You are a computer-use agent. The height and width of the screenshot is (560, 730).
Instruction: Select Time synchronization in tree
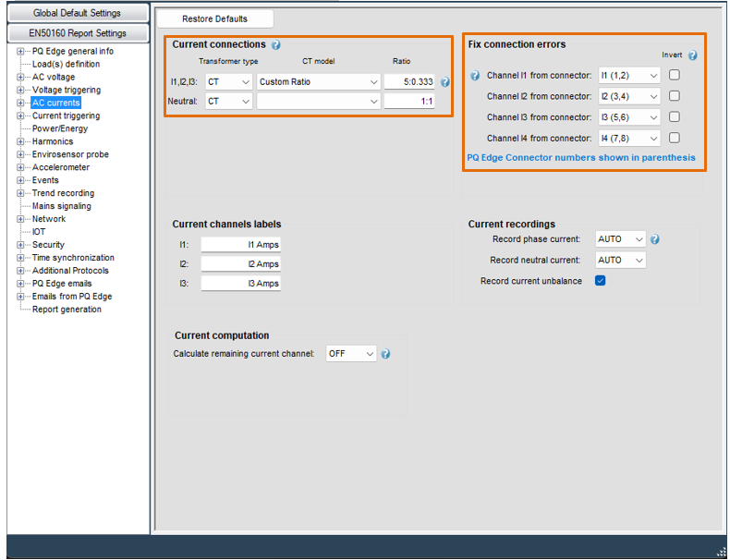(x=73, y=258)
